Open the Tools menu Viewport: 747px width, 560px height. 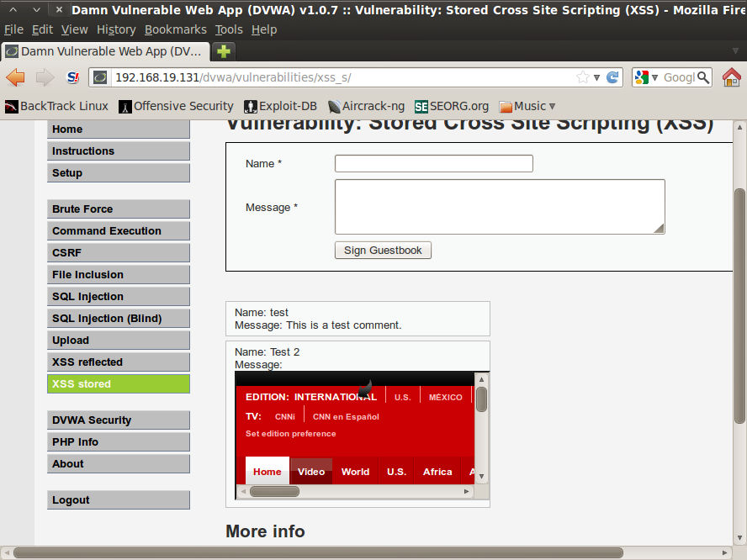click(229, 29)
